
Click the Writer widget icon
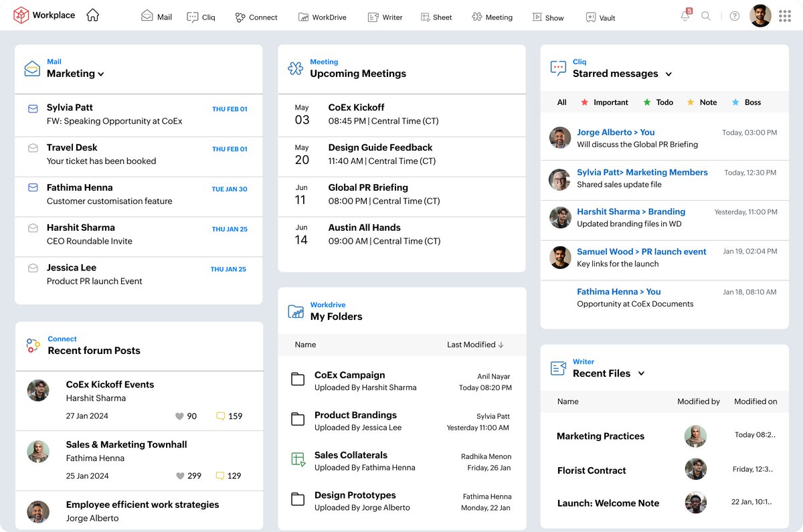point(558,368)
